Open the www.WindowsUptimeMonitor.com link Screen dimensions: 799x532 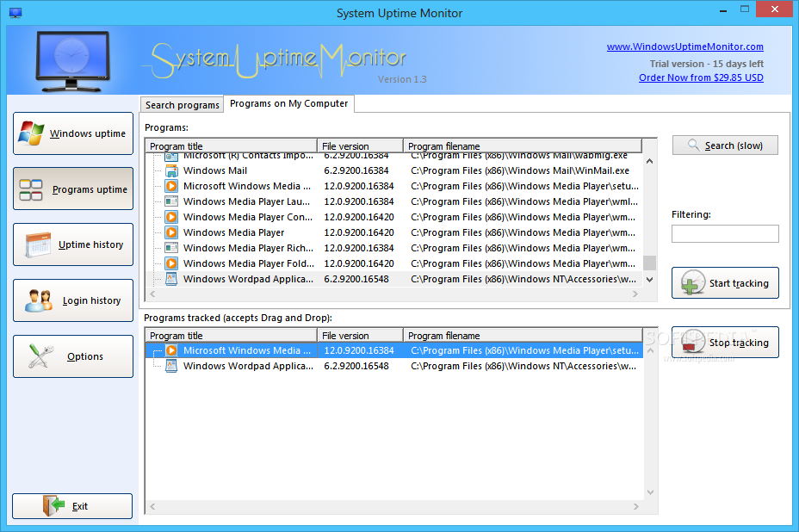pyautogui.click(x=684, y=46)
